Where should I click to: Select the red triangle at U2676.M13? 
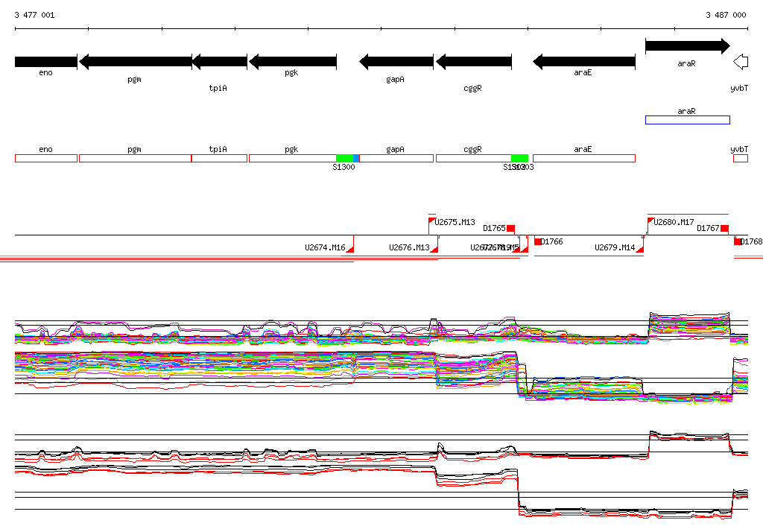pos(434,249)
